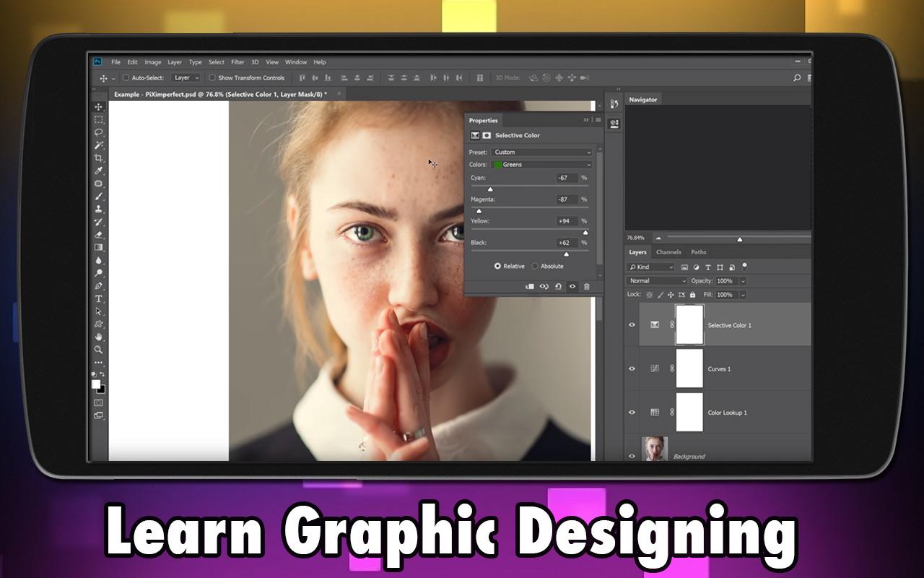Click the search icon in options bar
924x578 pixels.
[797, 78]
